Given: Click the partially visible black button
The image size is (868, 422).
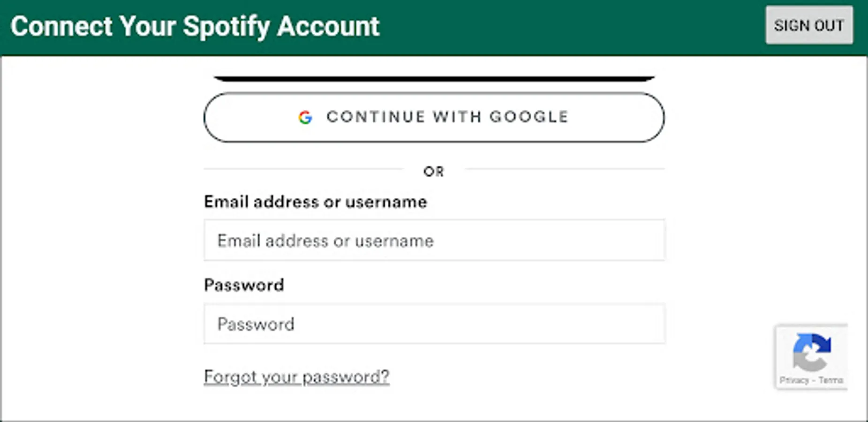Looking at the screenshot, I should 434,78.
